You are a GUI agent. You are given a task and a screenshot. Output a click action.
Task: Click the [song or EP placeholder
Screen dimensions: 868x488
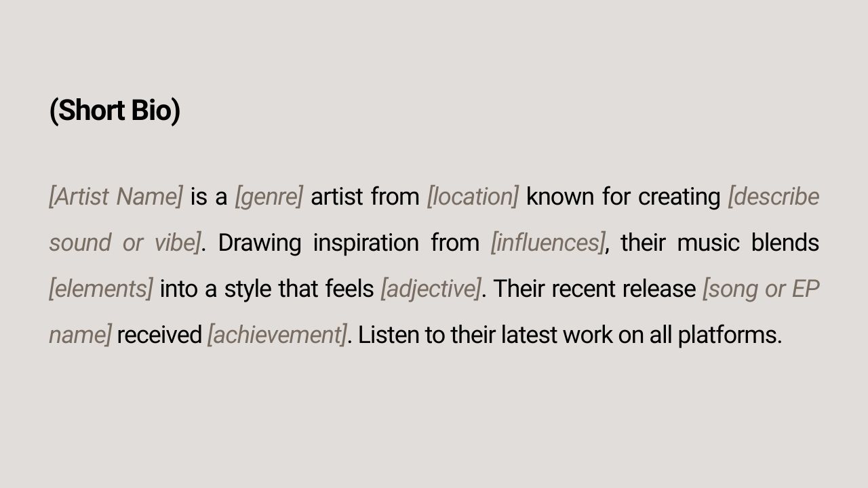(x=761, y=289)
